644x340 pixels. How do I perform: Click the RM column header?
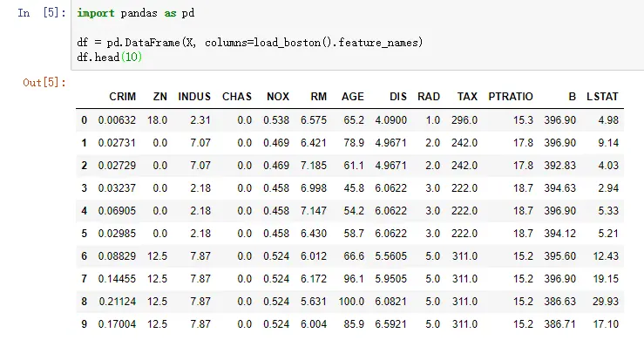coord(319,97)
